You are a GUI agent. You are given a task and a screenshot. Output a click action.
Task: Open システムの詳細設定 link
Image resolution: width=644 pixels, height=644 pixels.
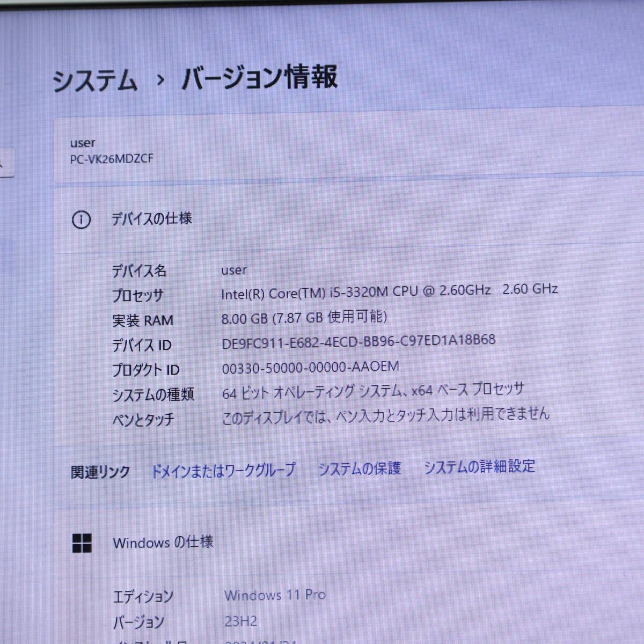pos(480,466)
